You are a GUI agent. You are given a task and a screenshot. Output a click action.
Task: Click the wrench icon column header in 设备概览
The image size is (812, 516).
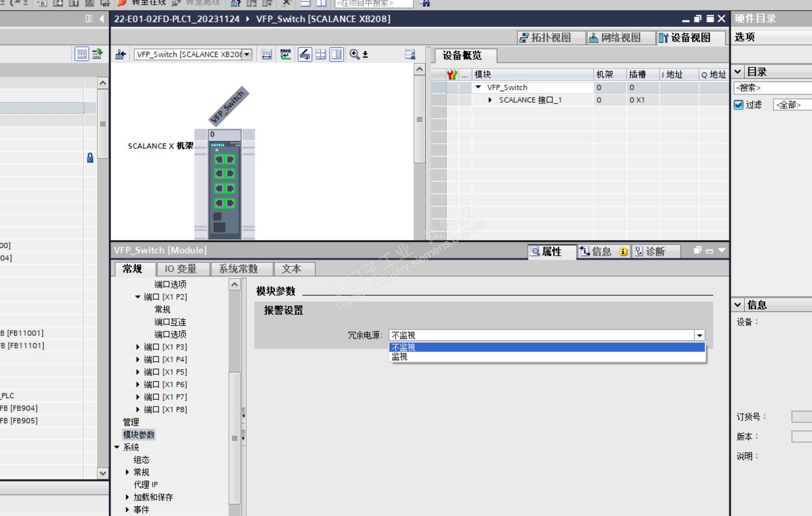pyautogui.click(x=452, y=75)
